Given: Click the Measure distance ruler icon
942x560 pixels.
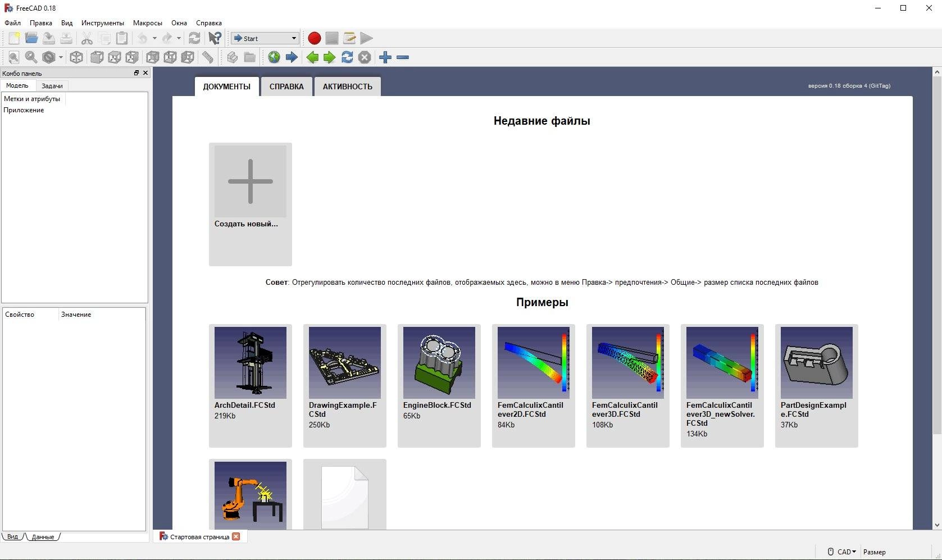Looking at the screenshot, I should [x=208, y=57].
